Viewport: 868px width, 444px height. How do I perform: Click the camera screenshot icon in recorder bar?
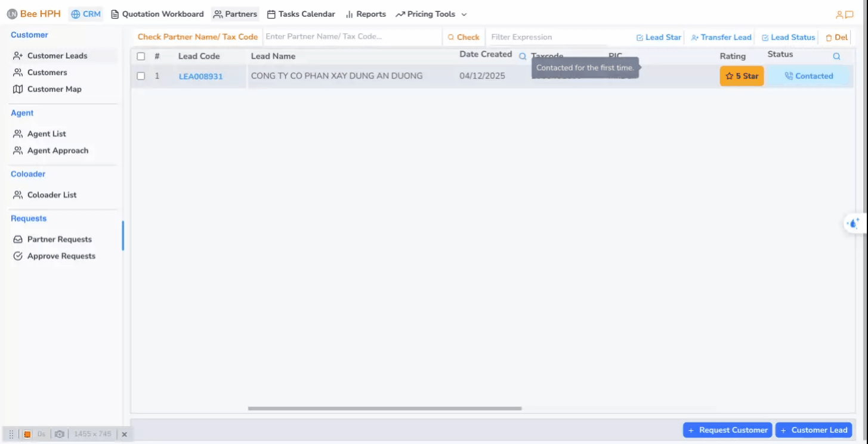59,434
